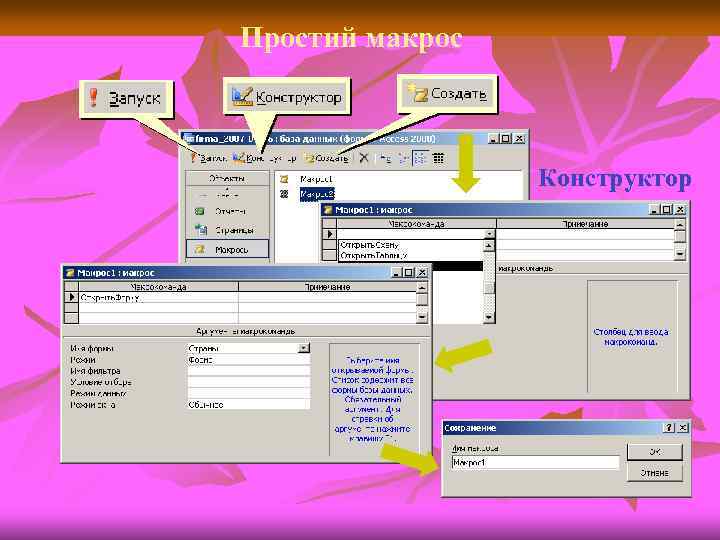Click the Режим окна field showing Обычное
Screen dimensions: 720x540
[x=248, y=405]
